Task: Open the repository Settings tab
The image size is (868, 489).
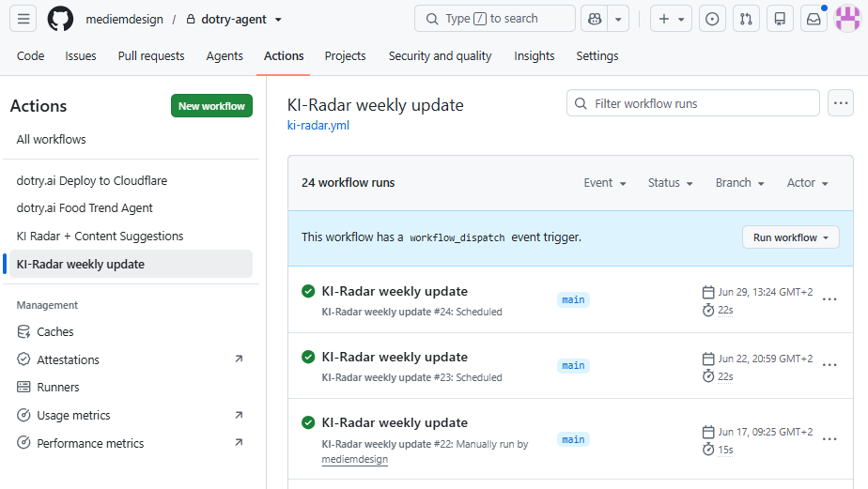Action: click(x=597, y=56)
